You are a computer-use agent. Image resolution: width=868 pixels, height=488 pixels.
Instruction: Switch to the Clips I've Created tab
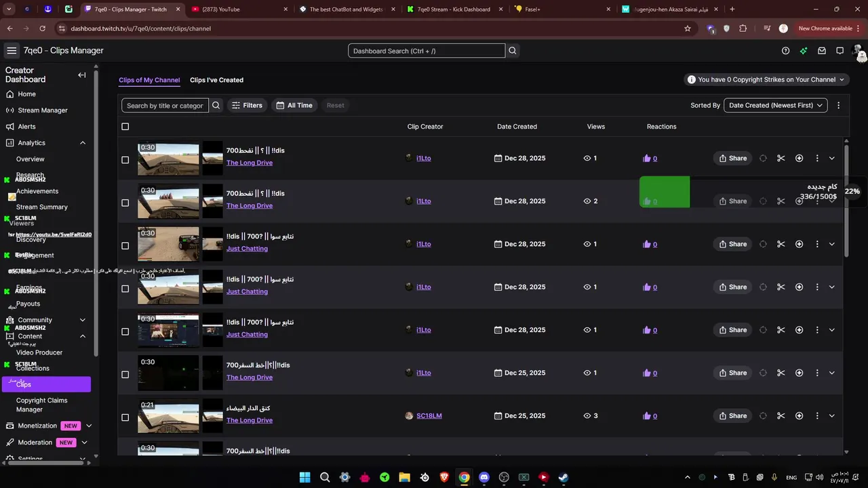click(216, 80)
